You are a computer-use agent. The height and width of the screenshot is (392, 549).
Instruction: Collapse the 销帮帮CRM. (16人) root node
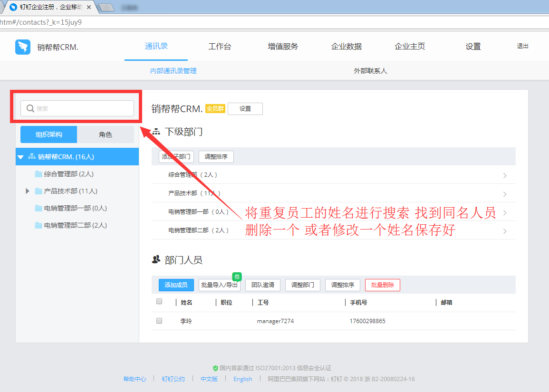tap(20, 157)
